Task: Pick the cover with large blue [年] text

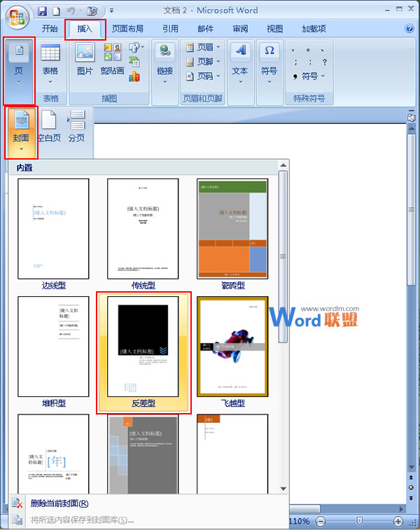Action: pyautogui.click(x=53, y=454)
